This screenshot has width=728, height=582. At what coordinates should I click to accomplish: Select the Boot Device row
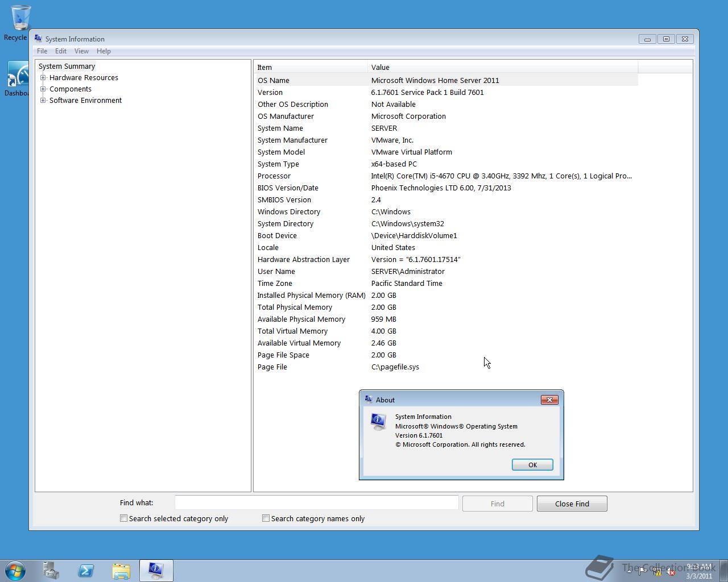(x=446, y=235)
